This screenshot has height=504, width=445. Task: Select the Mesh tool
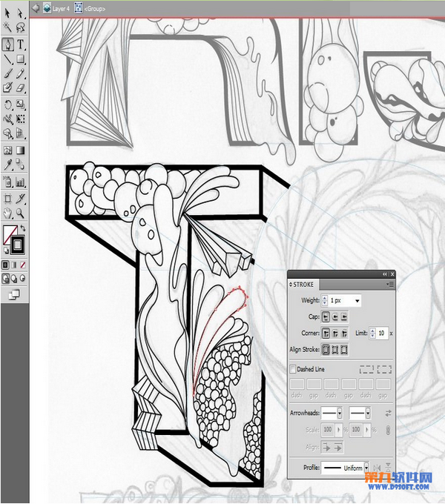tap(7, 150)
